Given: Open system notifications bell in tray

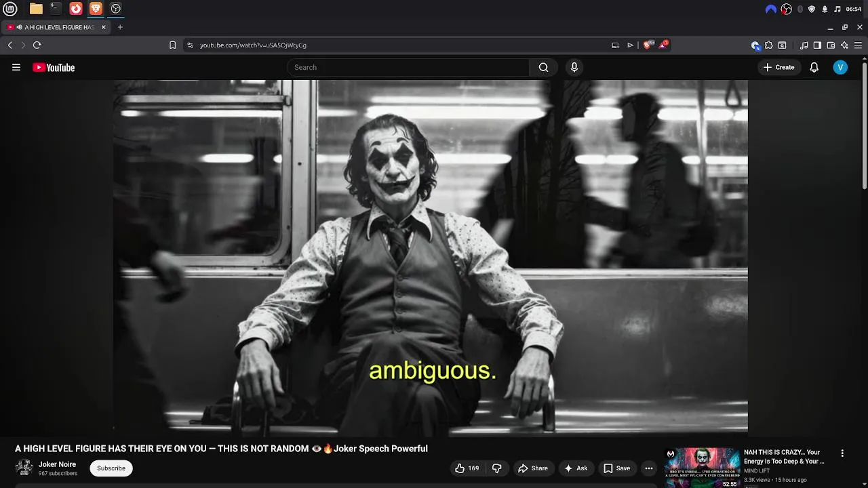Looking at the screenshot, I should coord(825,9).
